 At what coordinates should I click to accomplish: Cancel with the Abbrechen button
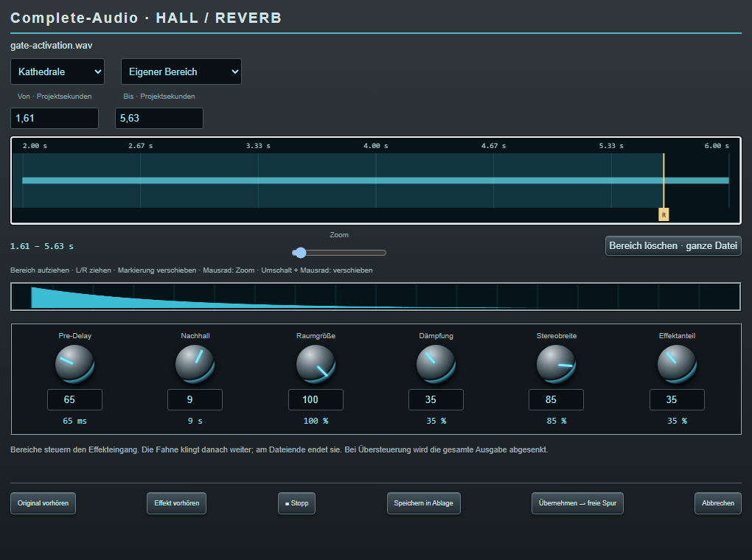coord(718,503)
